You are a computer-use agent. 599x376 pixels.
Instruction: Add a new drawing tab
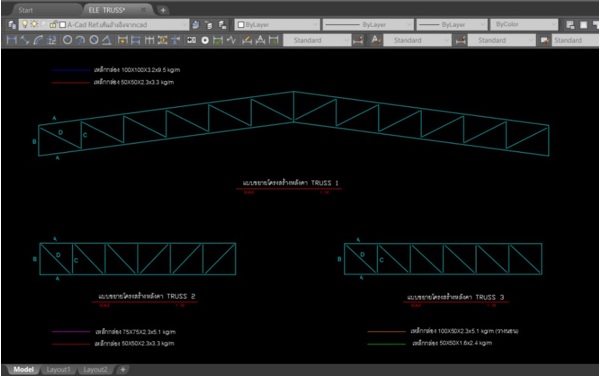pyautogui.click(x=163, y=10)
